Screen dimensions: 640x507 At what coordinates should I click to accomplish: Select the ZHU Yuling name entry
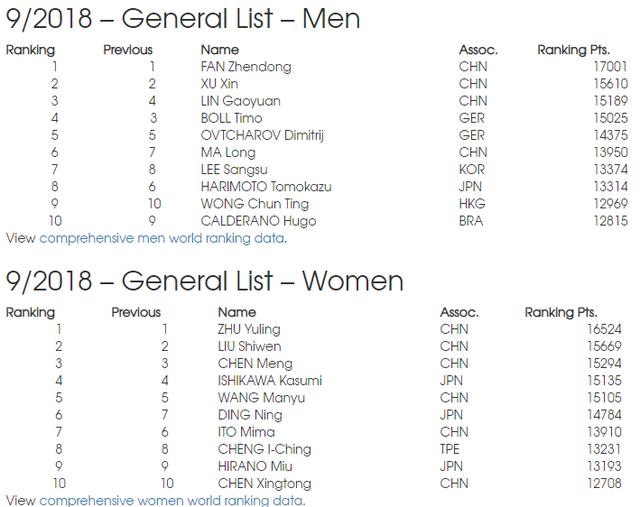(x=249, y=329)
